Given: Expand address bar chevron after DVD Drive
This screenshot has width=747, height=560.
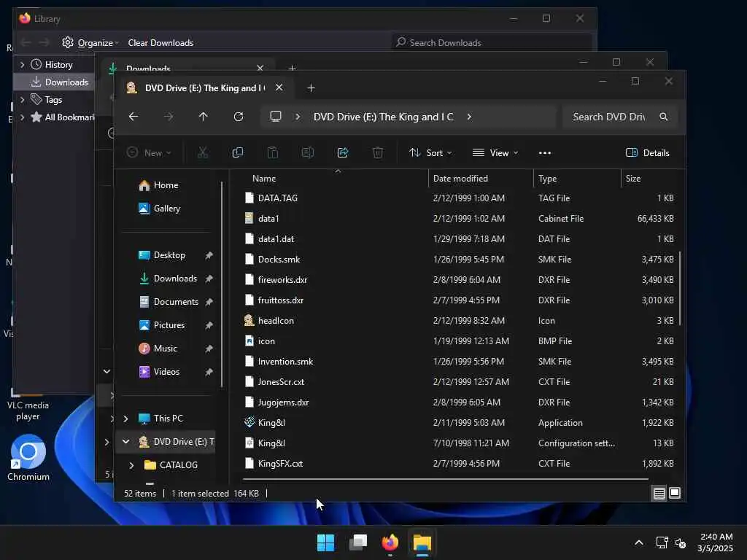Looking at the screenshot, I should pos(469,117).
